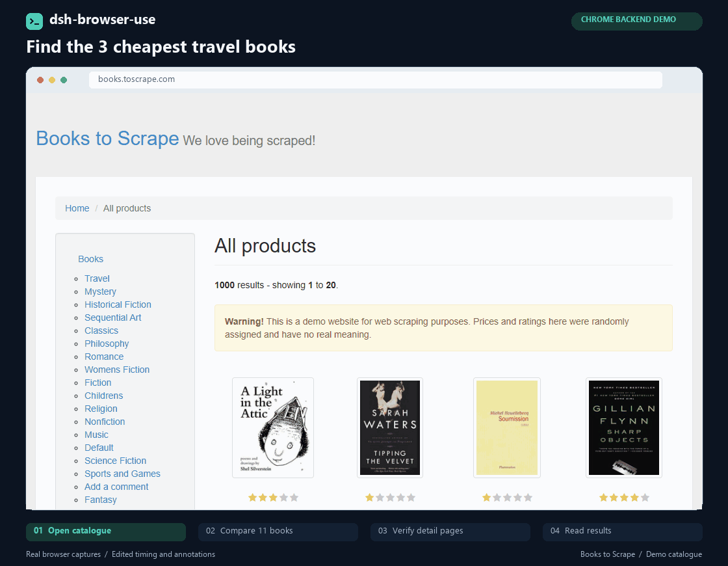Click the All products breadcrumb text
Screen dimensions: 728x566
click(x=127, y=208)
